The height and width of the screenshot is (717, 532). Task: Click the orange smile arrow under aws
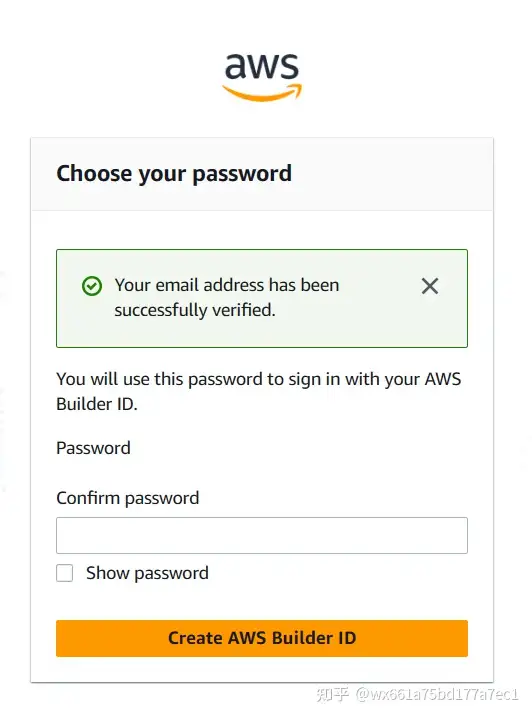tap(262, 92)
